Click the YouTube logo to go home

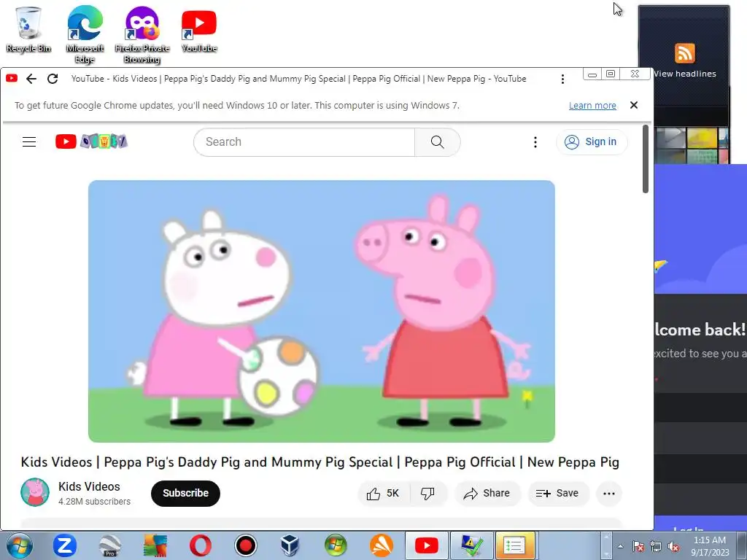pos(91,141)
